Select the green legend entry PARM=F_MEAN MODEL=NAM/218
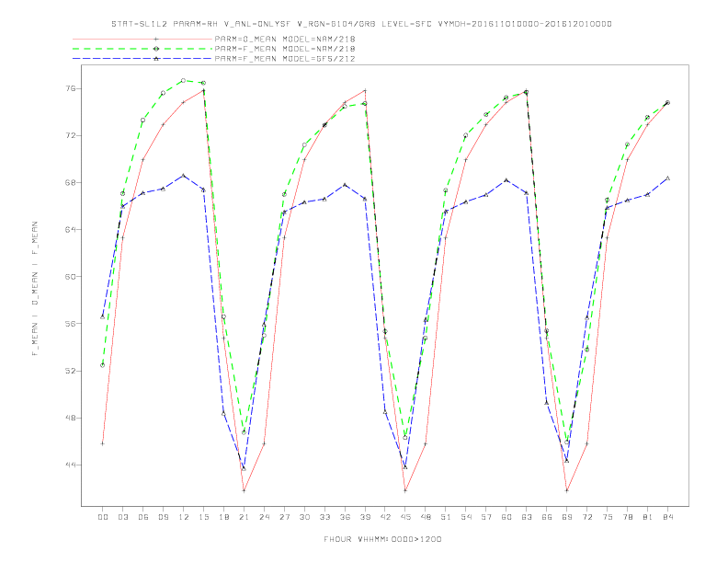Screen dimensions: 728x563 point(285,49)
